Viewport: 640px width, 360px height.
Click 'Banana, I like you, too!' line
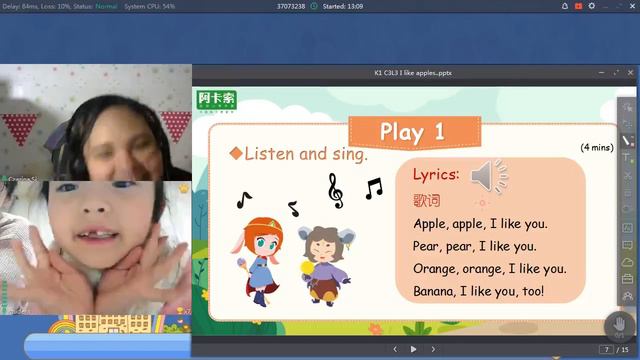pos(478,291)
